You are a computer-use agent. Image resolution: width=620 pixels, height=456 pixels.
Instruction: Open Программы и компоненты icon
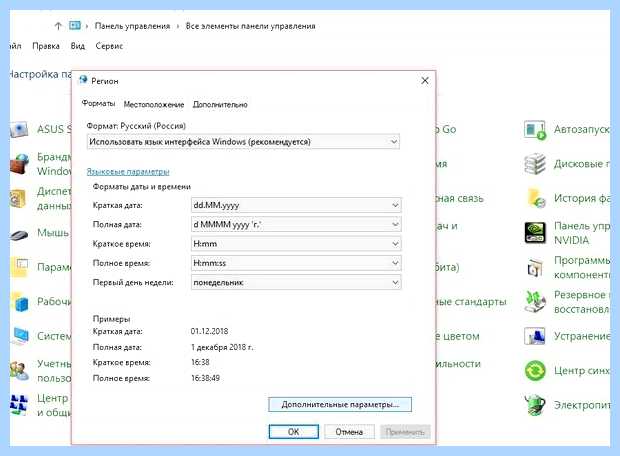pyautogui.click(x=535, y=267)
